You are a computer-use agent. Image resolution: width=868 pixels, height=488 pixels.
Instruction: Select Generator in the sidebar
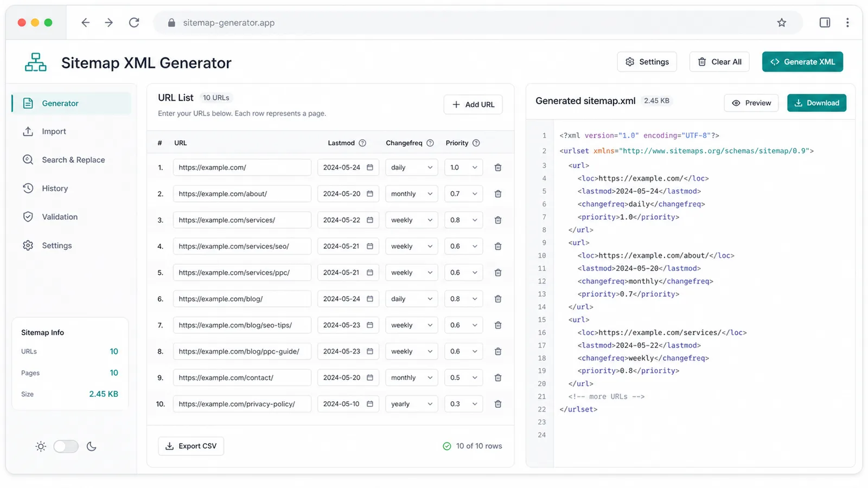(x=71, y=103)
